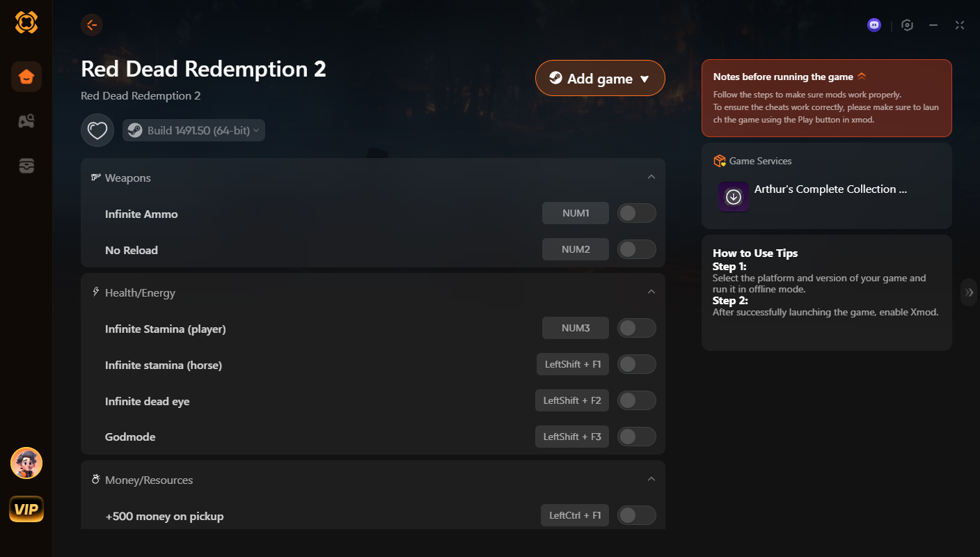
Task: Open the Build 1491.50 version dropdown
Action: (194, 130)
